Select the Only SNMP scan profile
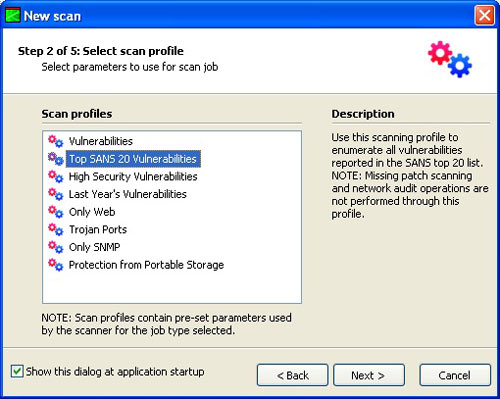 pyautogui.click(x=94, y=247)
